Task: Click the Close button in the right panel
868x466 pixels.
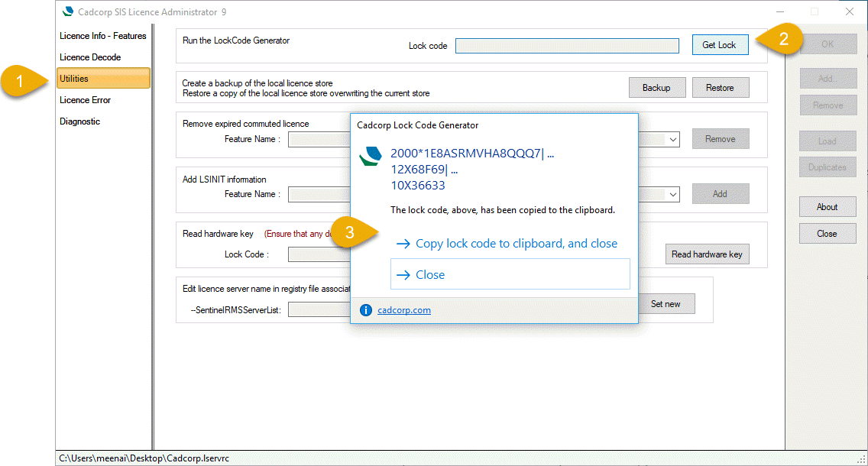Action: tap(828, 234)
